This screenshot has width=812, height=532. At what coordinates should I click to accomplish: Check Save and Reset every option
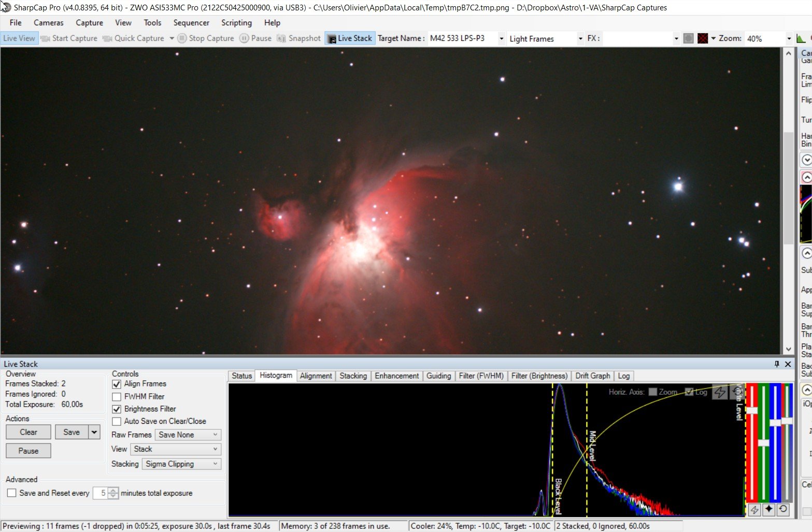(11, 493)
